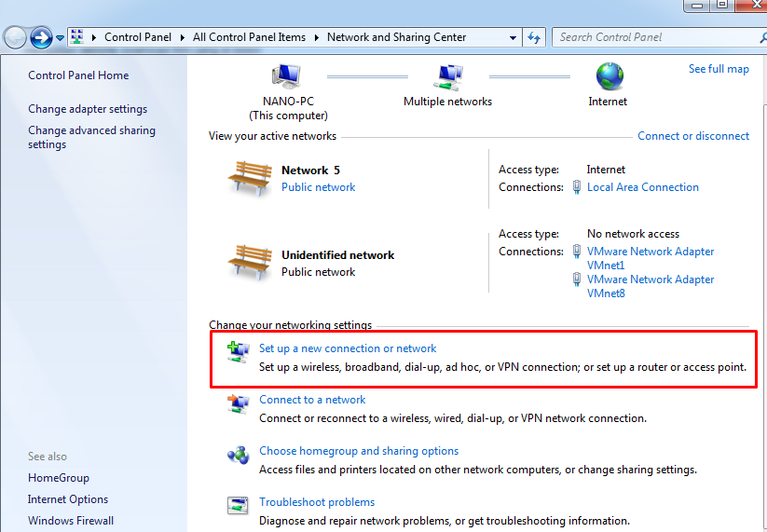Image resolution: width=767 pixels, height=532 pixels.
Task: Open VMware Network Adapter VMnet8 link
Action: point(651,286)
